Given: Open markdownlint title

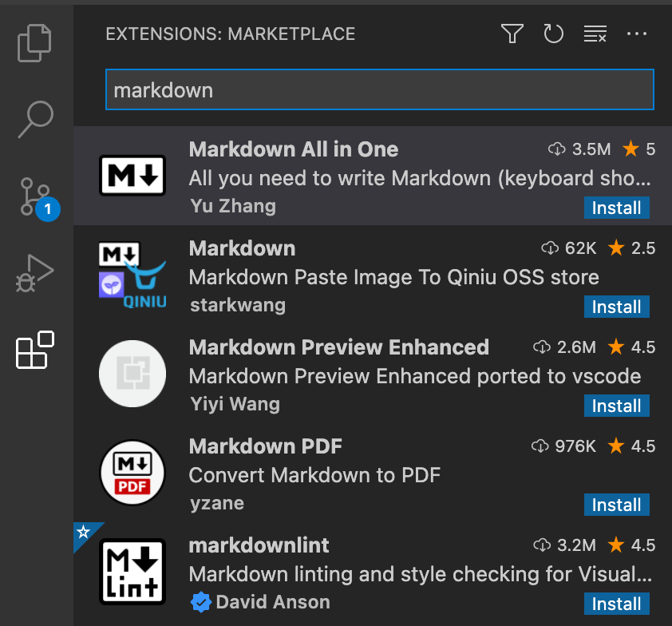Looking at the screenshot, I should click(x=259, y=545).
